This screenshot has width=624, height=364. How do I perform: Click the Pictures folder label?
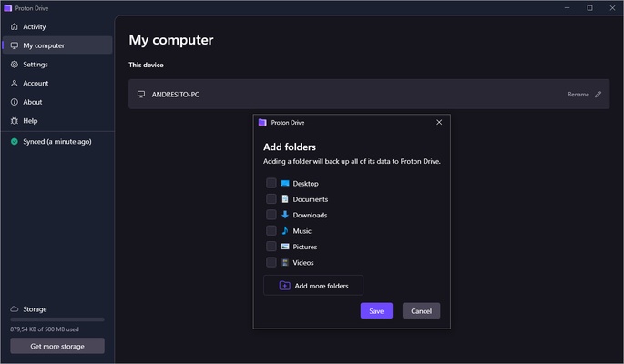click(305, 247)
